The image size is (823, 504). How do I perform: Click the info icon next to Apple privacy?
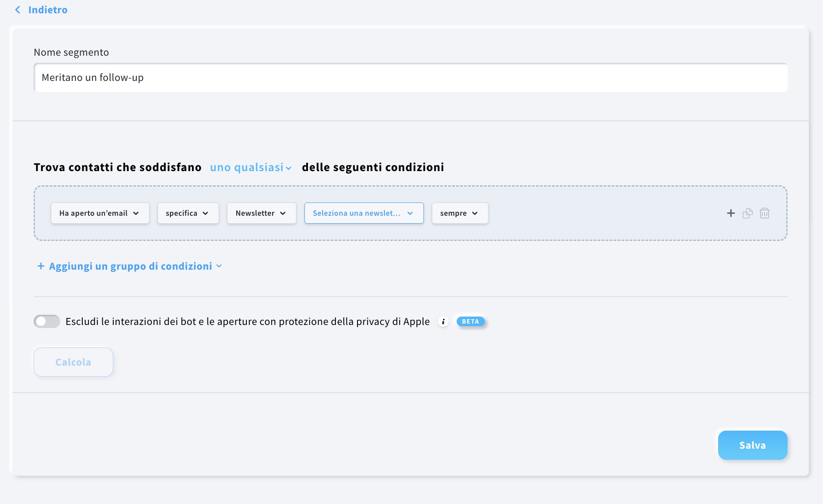[x=443, y=322]
